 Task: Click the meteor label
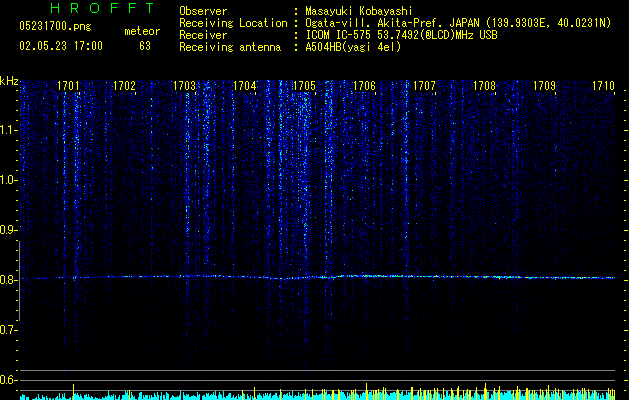pyautogui.click(x=142, y=31)
